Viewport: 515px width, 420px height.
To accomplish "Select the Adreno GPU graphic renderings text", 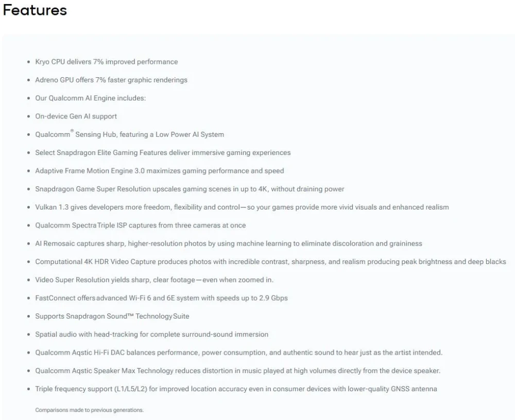I will click(x=111, y=80).
